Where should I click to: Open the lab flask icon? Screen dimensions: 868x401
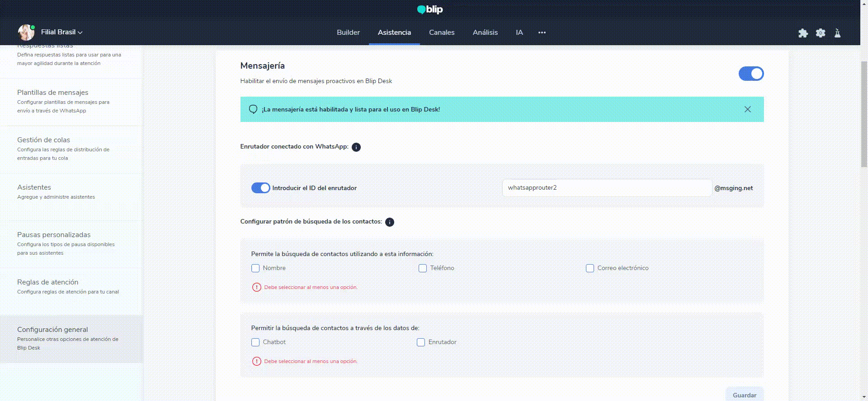(x=837, y=33)
